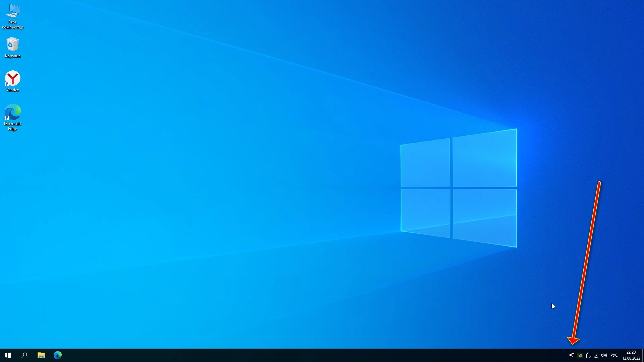Open the Wi-Fi network flyout
This screenshot has height=362, width=644.
pos(596,355)
